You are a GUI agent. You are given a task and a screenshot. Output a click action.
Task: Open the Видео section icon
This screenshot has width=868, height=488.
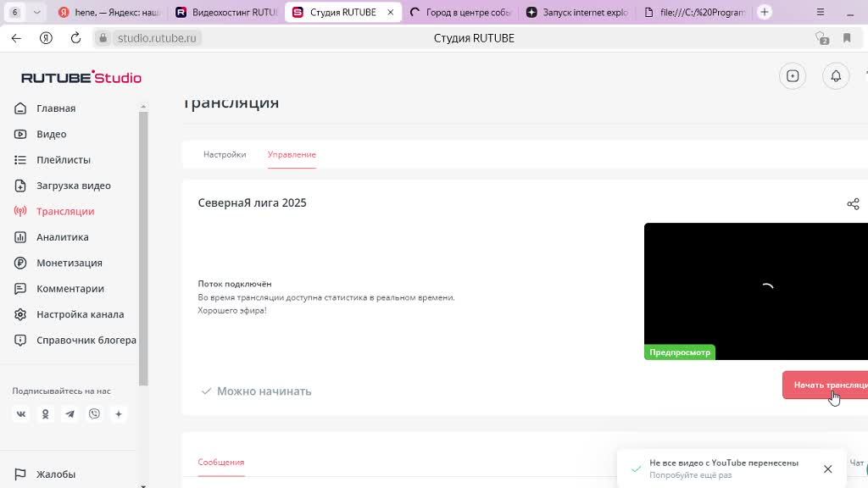click(x=20, y=134)
